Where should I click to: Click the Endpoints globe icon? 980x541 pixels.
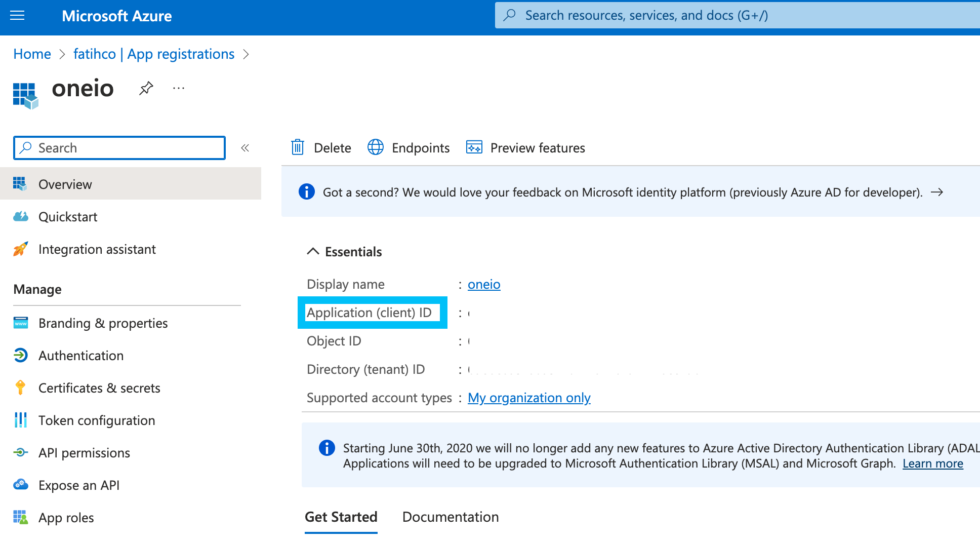[x=376, y=147]
